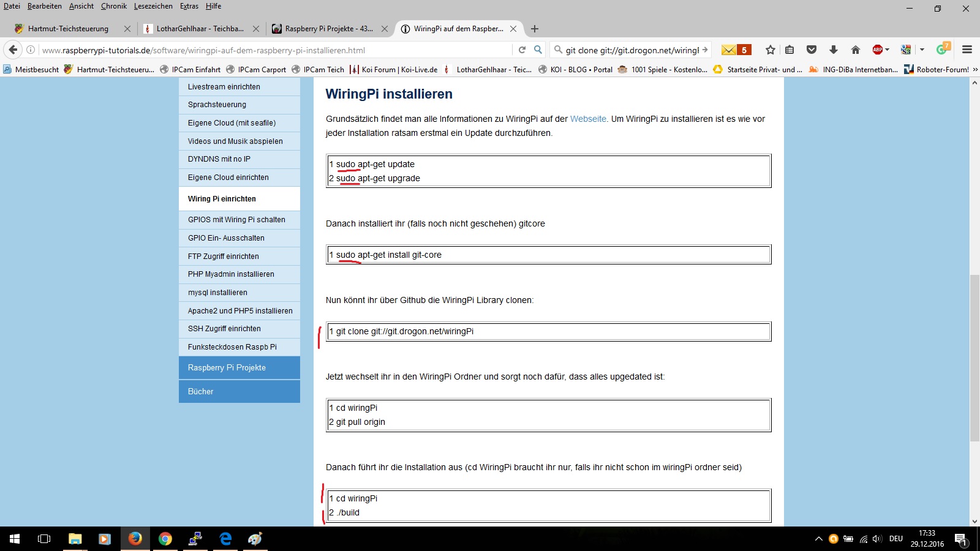Follow the Webseite link in the article
980x551 pixels.
pos(588,119)
